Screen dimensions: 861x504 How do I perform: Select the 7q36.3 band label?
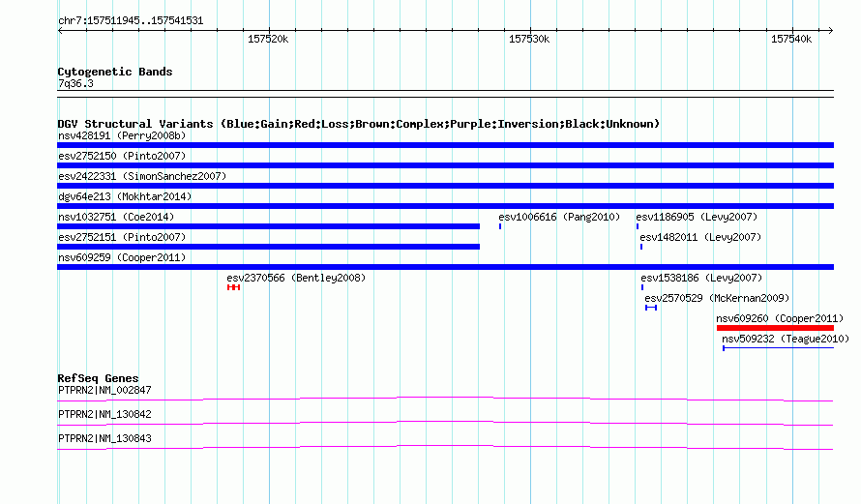75,83
